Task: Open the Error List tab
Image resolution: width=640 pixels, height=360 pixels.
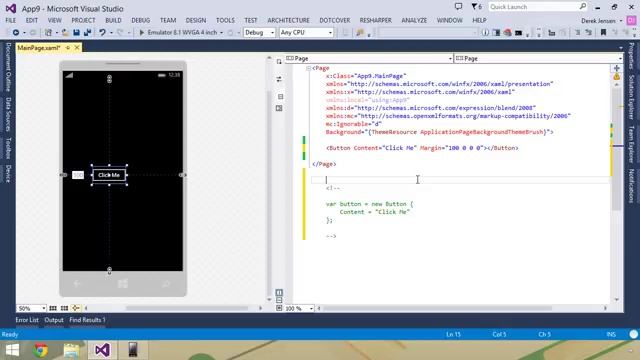Action: (27, 320)
